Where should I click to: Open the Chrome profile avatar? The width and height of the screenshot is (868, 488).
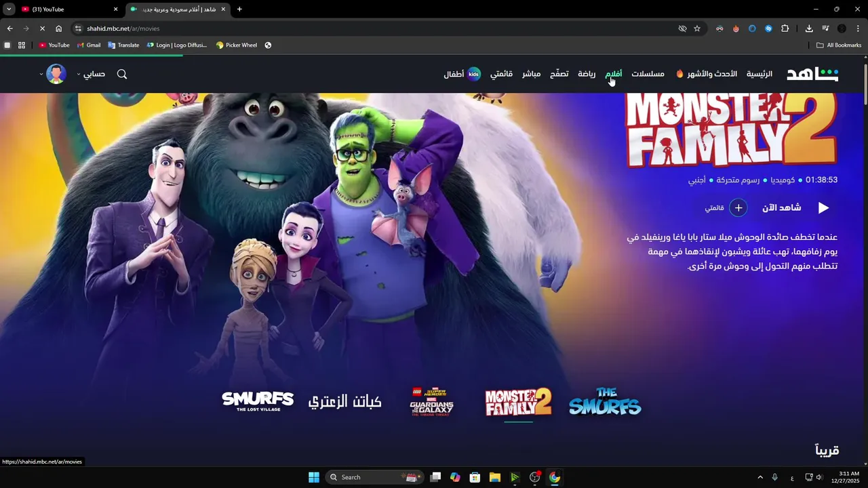[842, 28]
